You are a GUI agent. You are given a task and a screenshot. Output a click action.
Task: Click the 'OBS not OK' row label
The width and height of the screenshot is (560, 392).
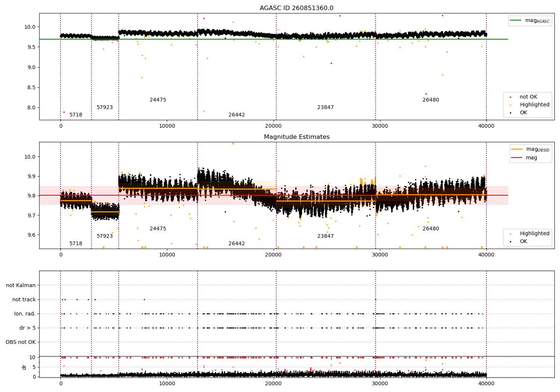[x=21, y=342]
